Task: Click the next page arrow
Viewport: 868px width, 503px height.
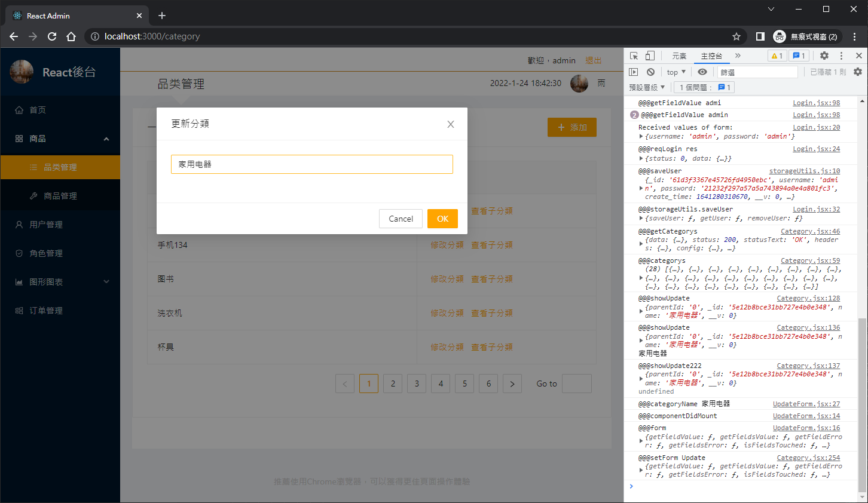Action: [x=512, y=384]
